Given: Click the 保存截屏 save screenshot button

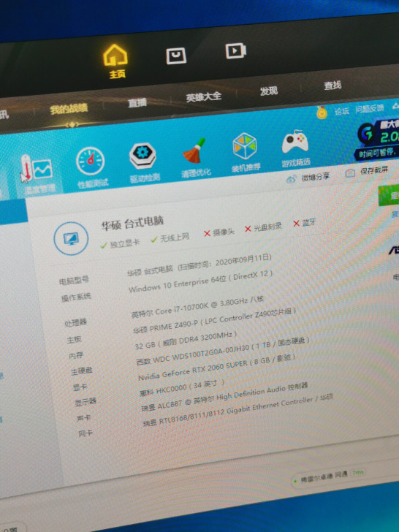Looking at the screenshot, I should coord(367,171).
